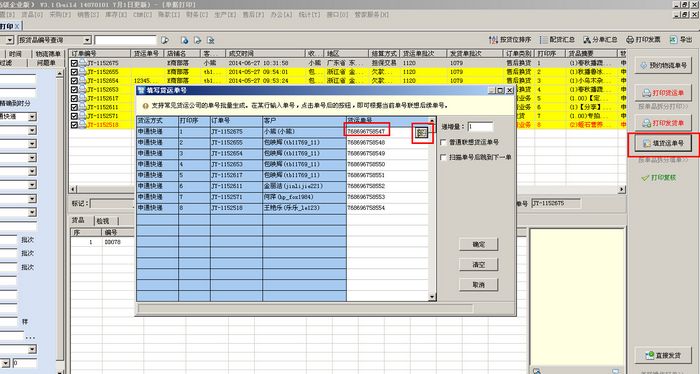The image size is (700, 374).
Task: Enable the 普通联想货运单号 checkbox
Action: tap(443, 142)
